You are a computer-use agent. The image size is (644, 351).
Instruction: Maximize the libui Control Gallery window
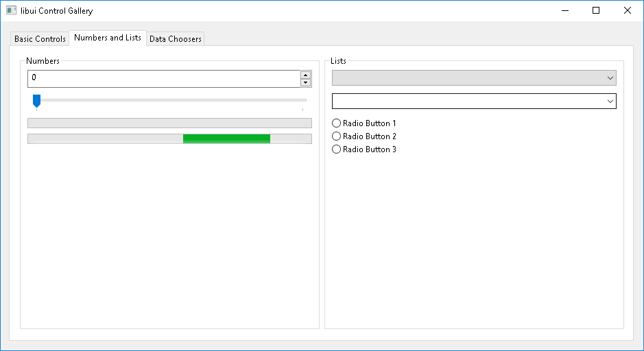[596, 11]
